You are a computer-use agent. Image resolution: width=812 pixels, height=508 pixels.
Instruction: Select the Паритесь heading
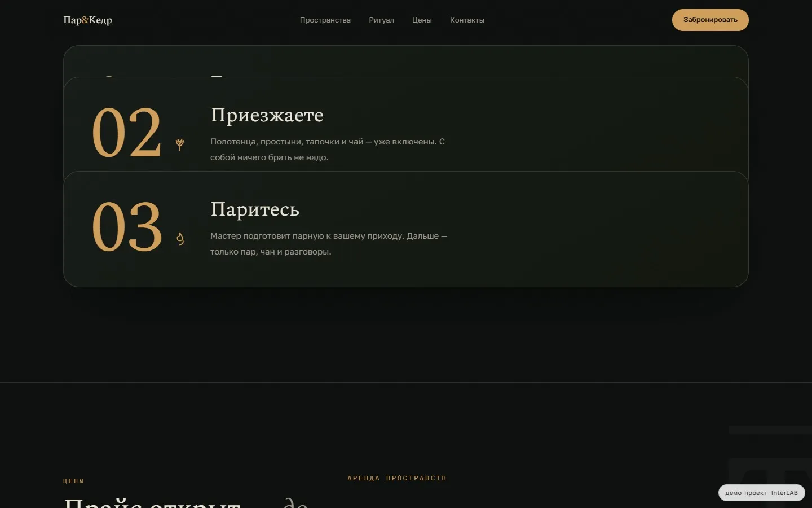coord(255,209)
